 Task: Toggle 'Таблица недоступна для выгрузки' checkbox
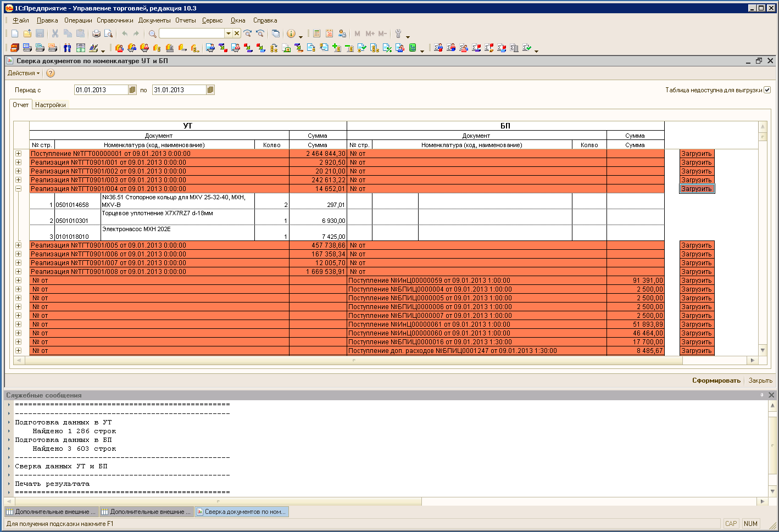click(x=767, y=90)
